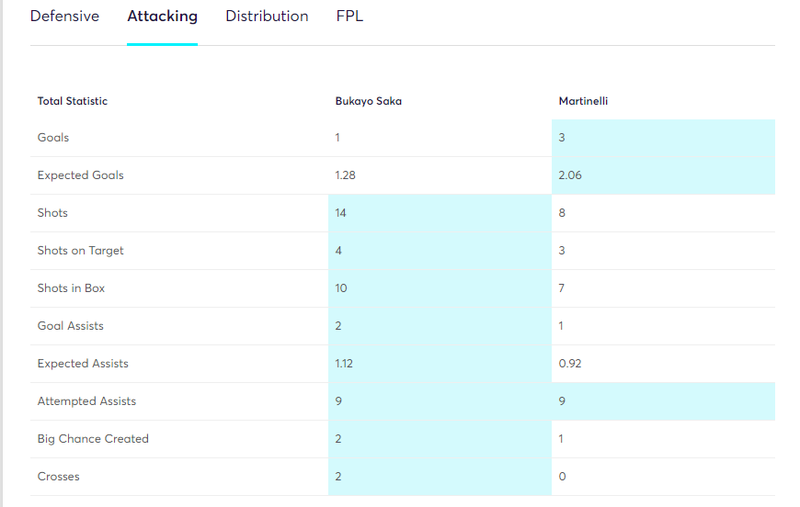800x507 pixels.
Task: Select Saka's Big Chance Created value 2
Action: tap(338, 439)
